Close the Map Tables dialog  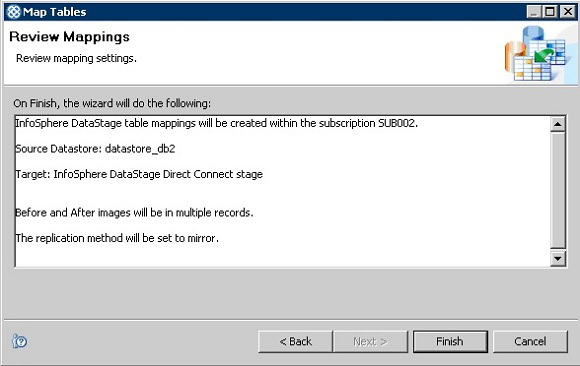(x=567, y=12)
